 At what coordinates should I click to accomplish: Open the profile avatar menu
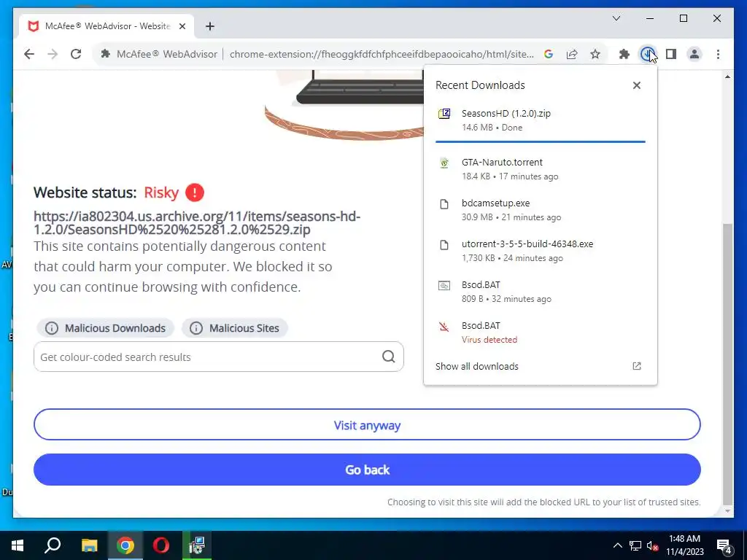694,54
